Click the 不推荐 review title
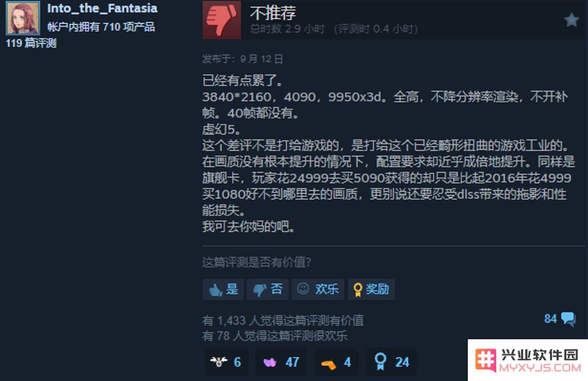The height and width of the screenshot is (381, 588). pos(273,13)
